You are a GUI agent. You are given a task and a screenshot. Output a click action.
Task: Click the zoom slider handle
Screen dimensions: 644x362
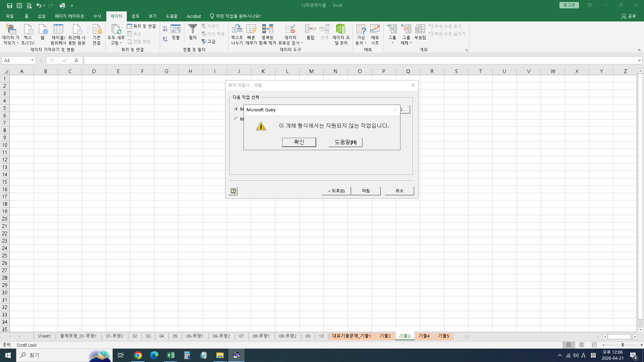click(x=623, y=345)
